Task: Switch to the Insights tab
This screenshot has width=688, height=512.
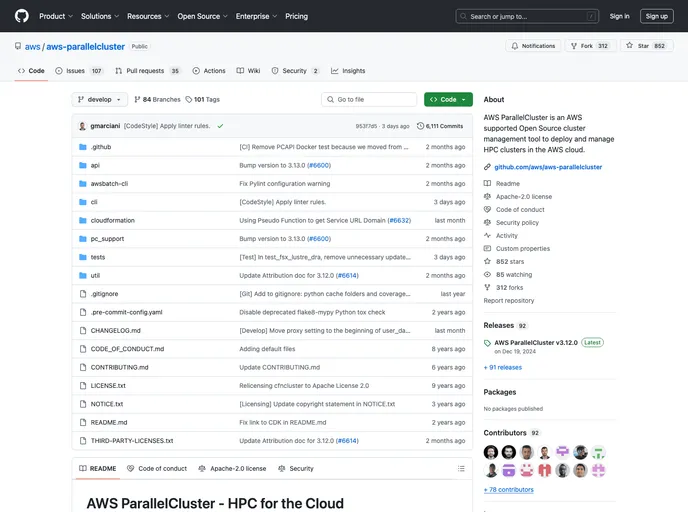Action: pos(348,71)
